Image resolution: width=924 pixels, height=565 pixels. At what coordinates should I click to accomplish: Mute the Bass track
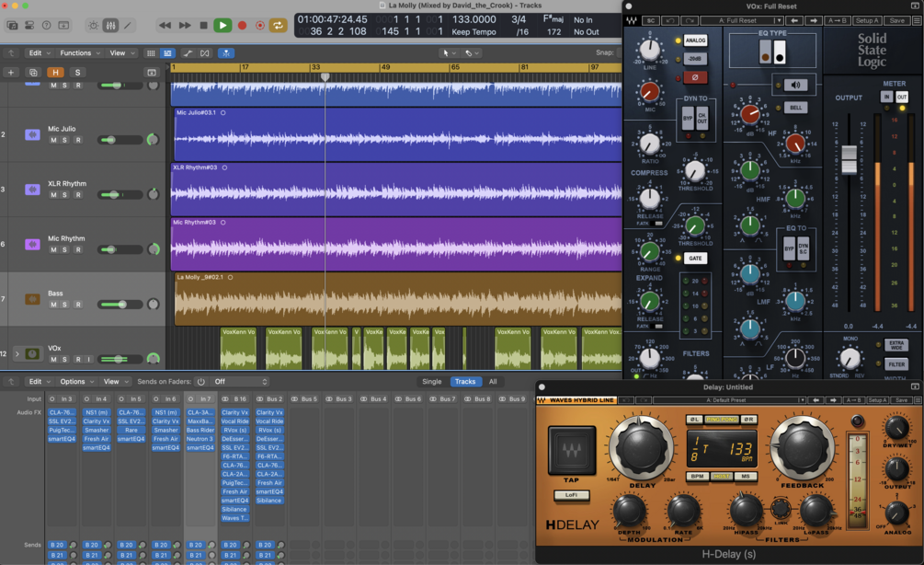tap(53, 305)
